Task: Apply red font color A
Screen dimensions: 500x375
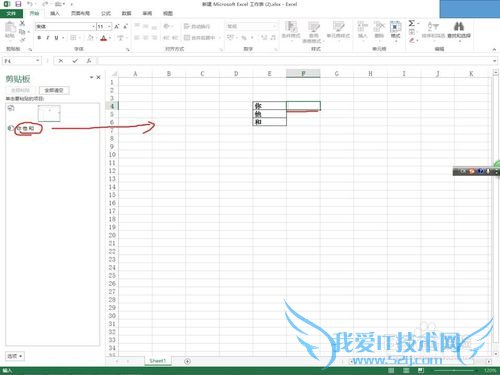Action: [x=103, y=38]
